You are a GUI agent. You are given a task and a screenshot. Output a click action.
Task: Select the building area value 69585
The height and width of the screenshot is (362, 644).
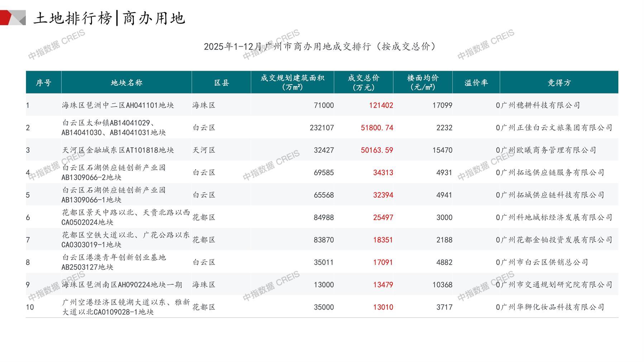324,173
